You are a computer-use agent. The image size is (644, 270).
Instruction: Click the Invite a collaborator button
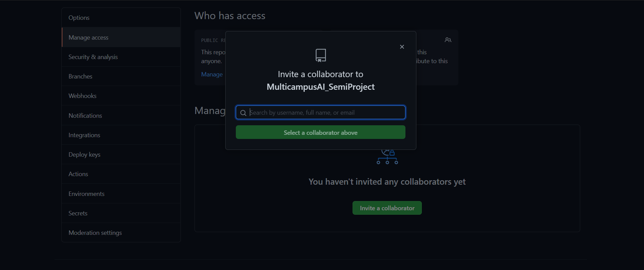click(387, 208)
